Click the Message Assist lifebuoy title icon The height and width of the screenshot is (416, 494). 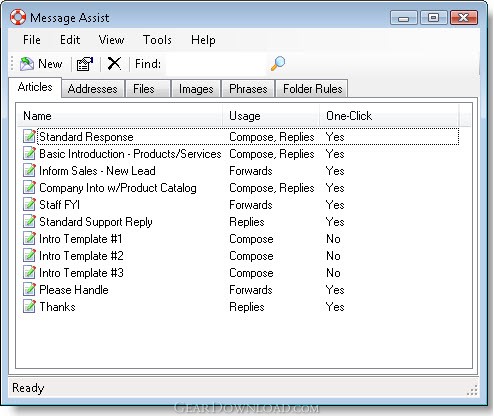tap(18, 17)
